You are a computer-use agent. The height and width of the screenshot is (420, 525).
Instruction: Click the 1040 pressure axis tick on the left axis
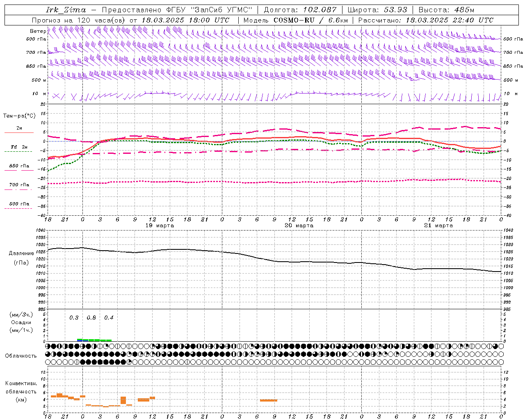tap(40, 231)
